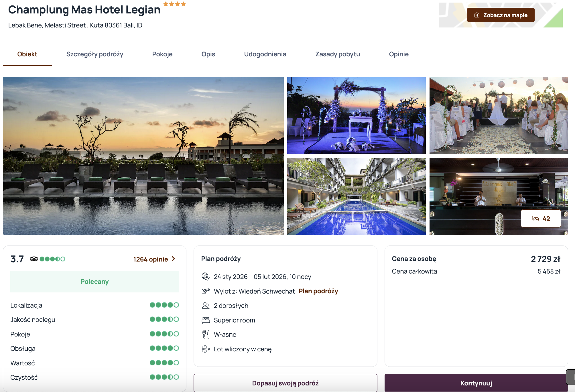Open the 42 photos gallery button
The image size is (575, 392).
coord(541,219)
